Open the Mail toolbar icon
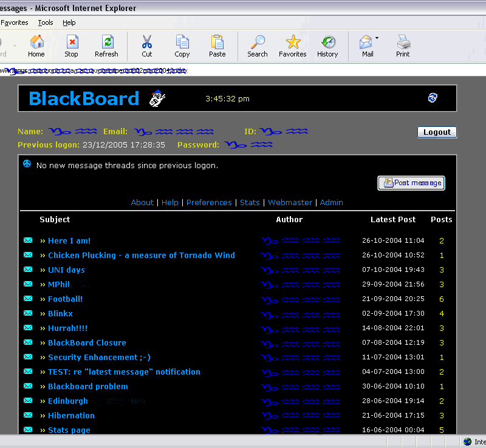The height and width of the screenshot is (448, 486). [x=366, y=46]
